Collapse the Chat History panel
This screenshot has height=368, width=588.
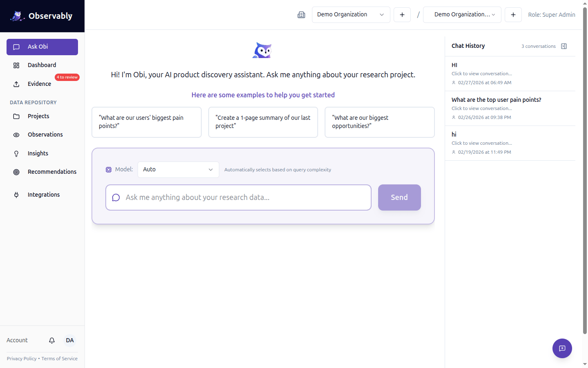point(564,46)
